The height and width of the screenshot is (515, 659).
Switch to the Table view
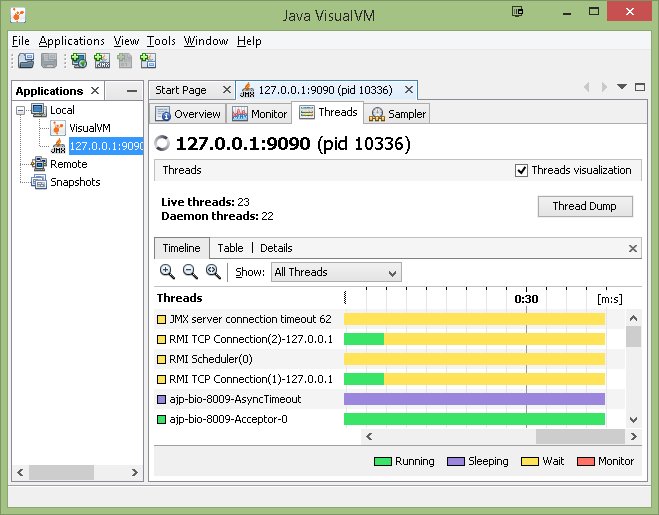(230, 248)
